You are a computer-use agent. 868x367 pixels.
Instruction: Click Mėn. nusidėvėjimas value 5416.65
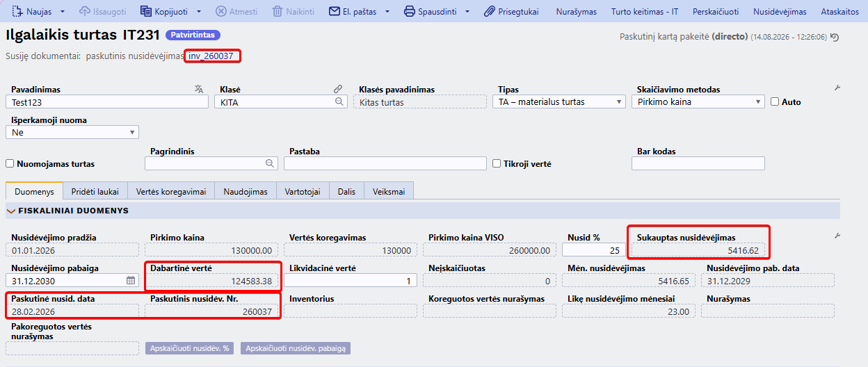(629, 280)
